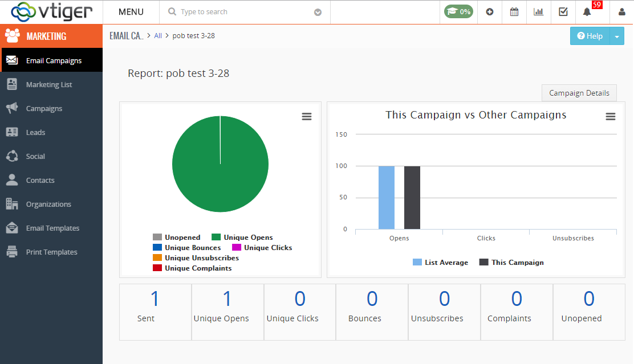Screen dimensions: 634x364
Task: Click the Campaign Details button
Action: click(x=579, y=93)
